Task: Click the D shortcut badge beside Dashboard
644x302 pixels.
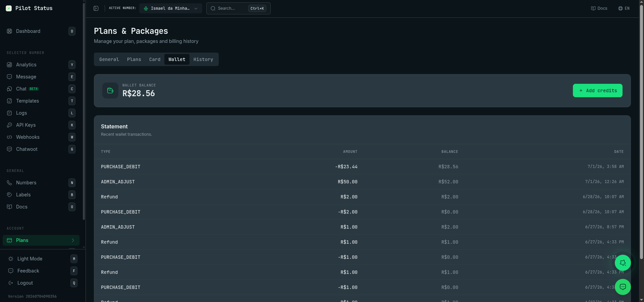Action: point(72,31)
